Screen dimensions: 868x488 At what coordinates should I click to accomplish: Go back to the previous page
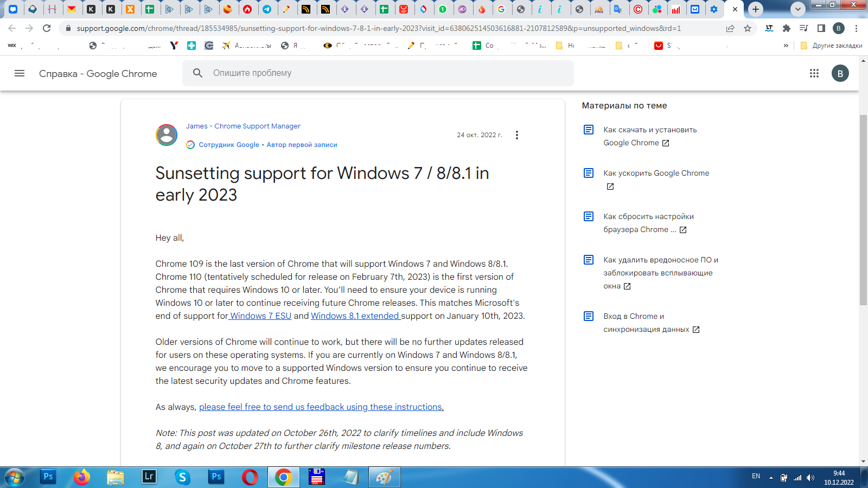12,28
